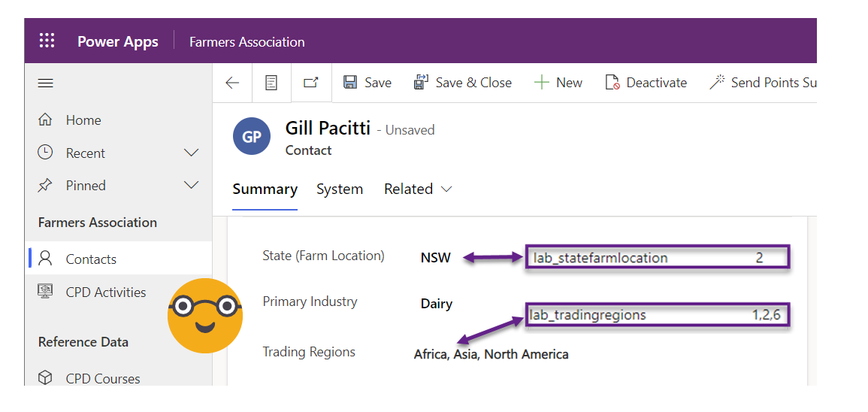Click the Contacts person icon

[45, 259]
